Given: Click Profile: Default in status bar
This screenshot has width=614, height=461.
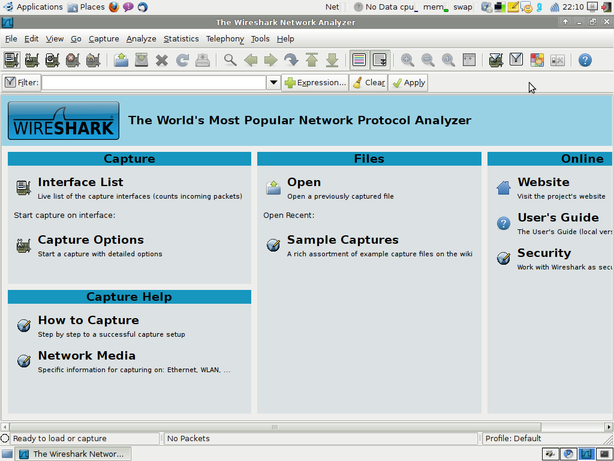Looking at the screenshot, I should point(513,438).
